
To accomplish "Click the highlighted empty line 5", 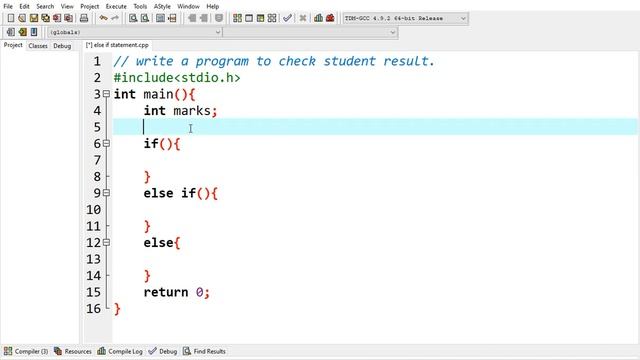I will tap(375, 127).
